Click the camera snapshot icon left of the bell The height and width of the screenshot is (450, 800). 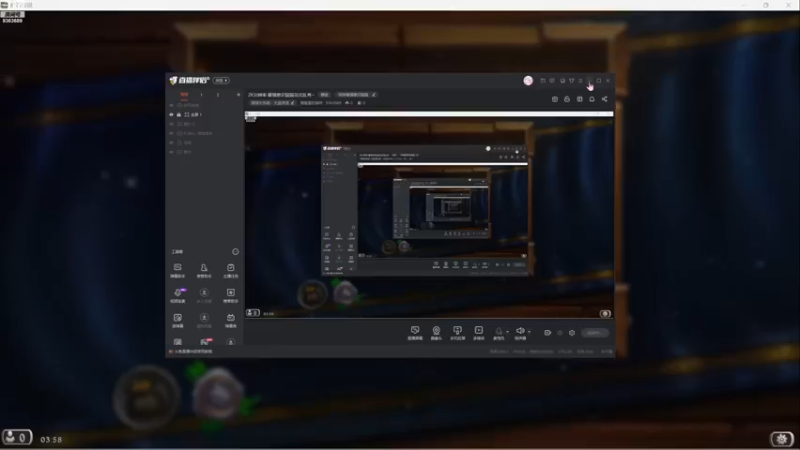click(555, 99)
